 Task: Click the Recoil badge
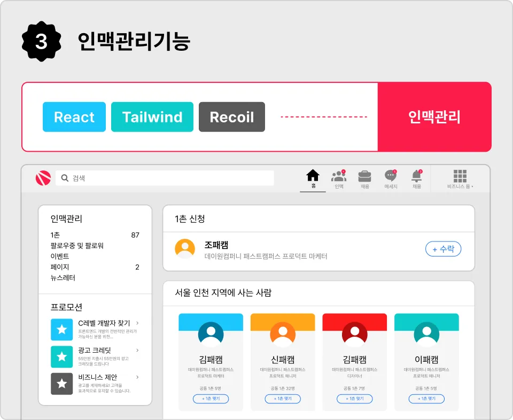tap(231, 117)
